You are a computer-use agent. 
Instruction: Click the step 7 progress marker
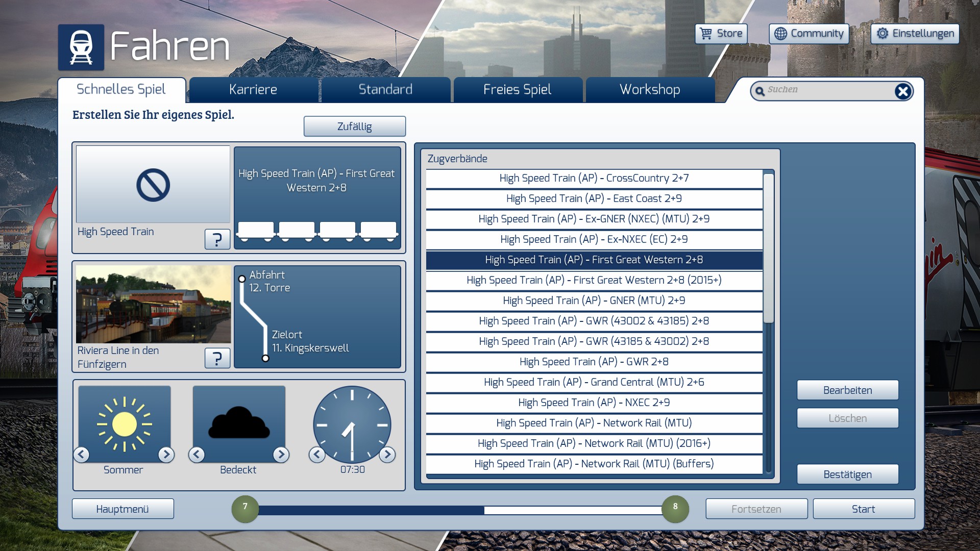click(x=245, y=509)
